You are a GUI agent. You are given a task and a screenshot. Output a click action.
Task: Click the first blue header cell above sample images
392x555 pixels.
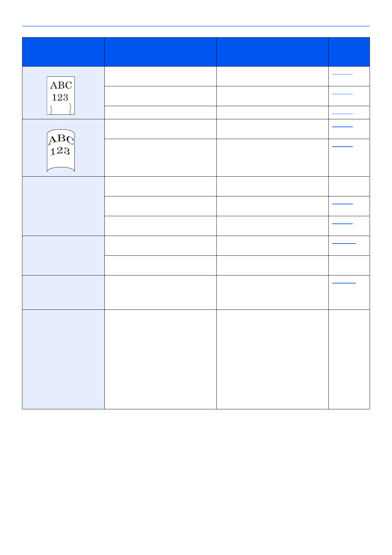tap(63, 52)
